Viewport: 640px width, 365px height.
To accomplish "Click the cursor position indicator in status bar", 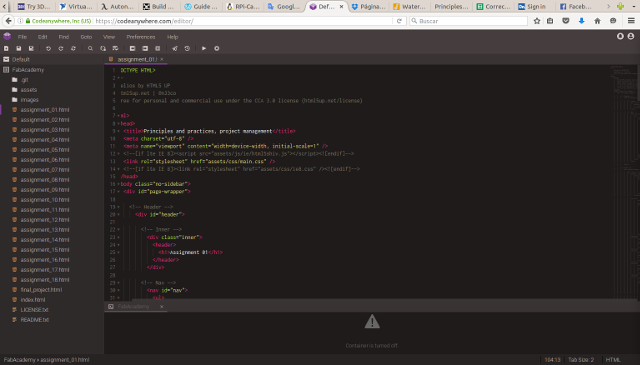I will (x=552, y=360).
